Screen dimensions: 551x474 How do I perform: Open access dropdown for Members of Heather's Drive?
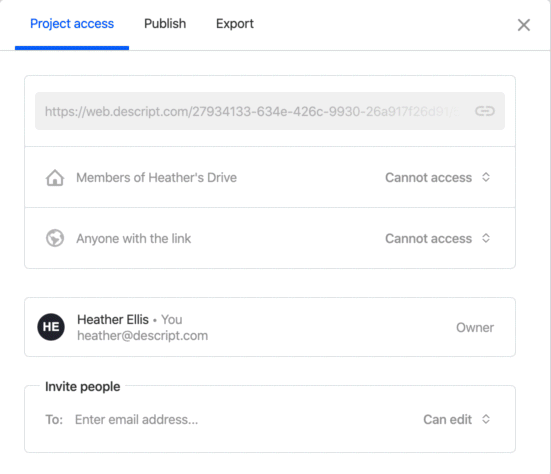(437, 177)
